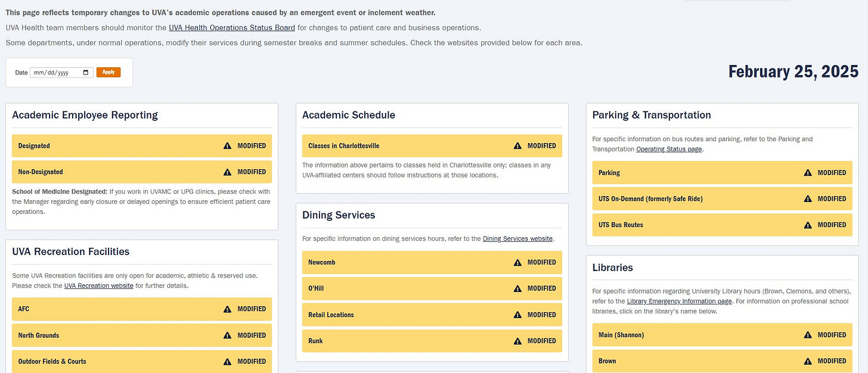Click warning icon in Main (Shannon) row
Viewport: 868px width, 373px height.
tap(808, 335)
